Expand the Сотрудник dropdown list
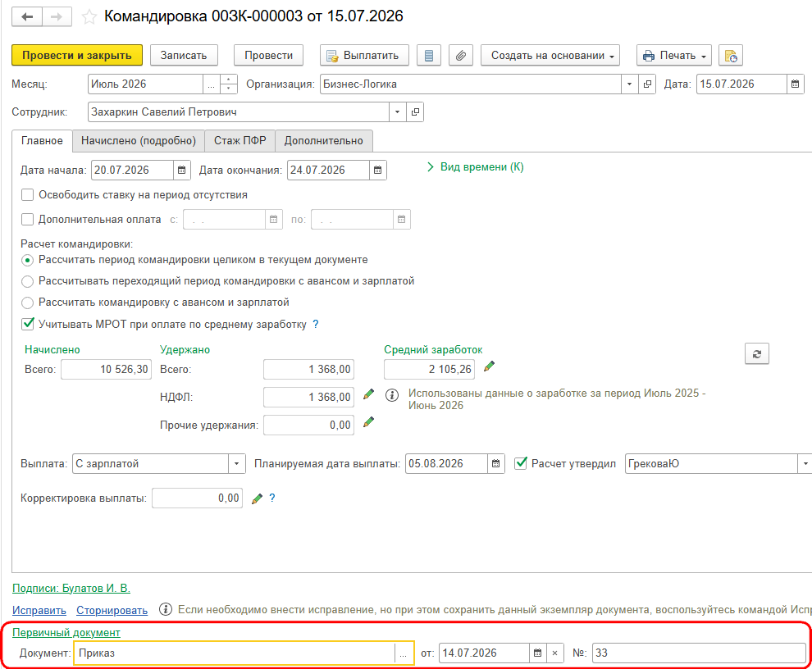The width and height of the screenshot is (812, 669). tap(397, 111)
